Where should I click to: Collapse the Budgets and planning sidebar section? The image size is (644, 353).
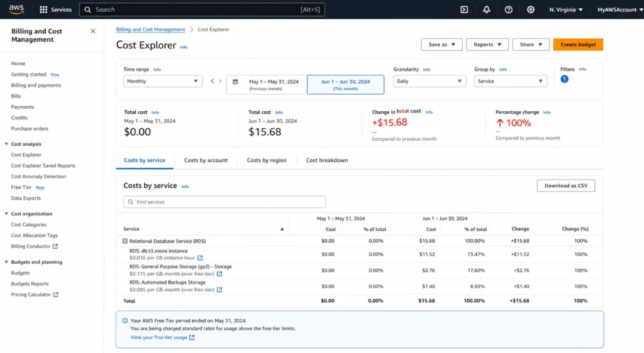(6, 262)
